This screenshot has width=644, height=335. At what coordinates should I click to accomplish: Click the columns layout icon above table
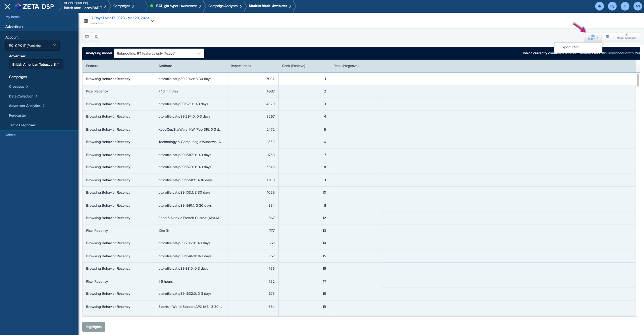click(x=87, y=37)
